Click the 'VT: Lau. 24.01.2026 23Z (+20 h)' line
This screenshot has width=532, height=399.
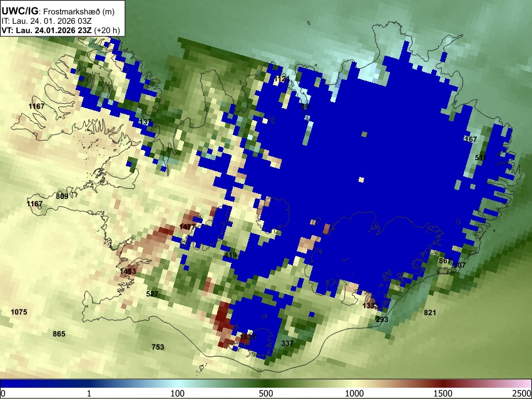coord(61,30)
